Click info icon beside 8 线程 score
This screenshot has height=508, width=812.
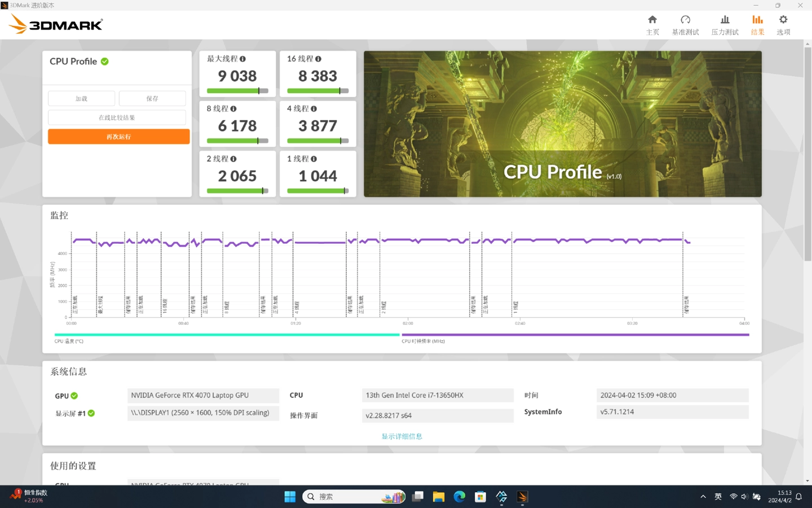[233, 109]
